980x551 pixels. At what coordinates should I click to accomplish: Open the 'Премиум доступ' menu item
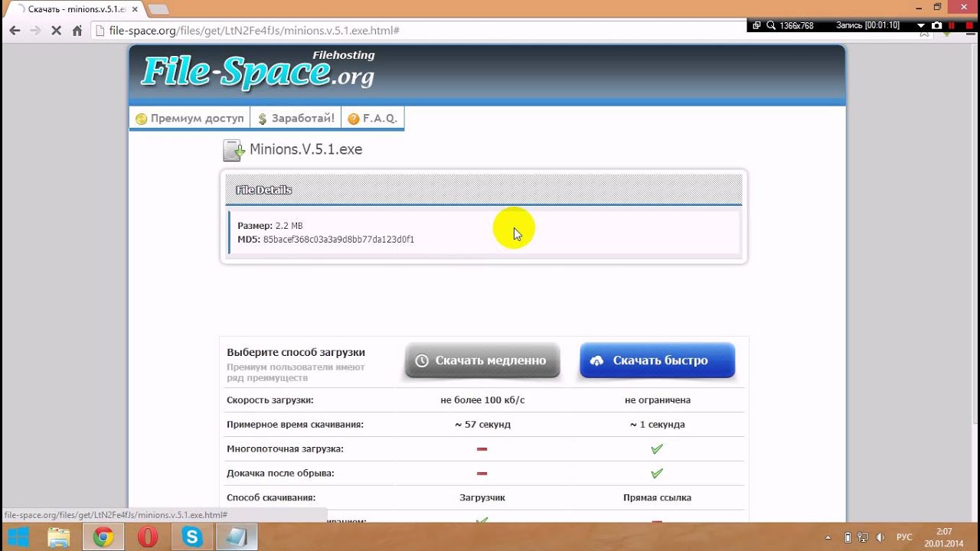click(x=189, y=119)
